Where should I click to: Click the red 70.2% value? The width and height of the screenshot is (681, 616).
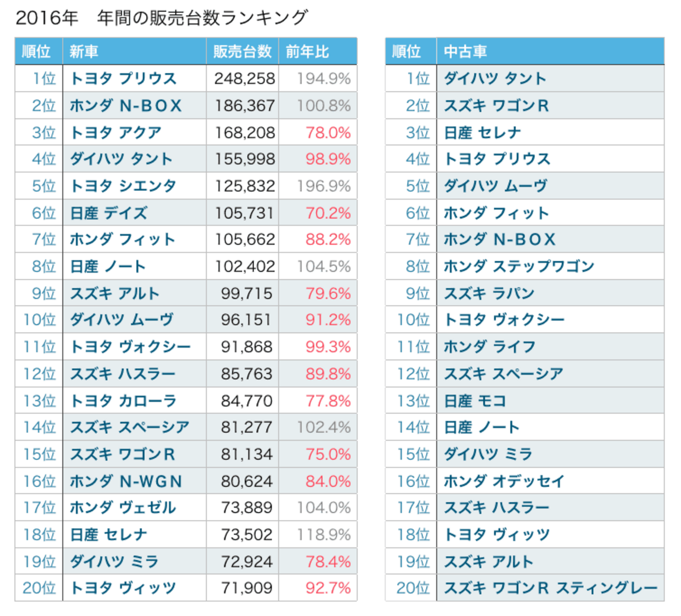pos(328,213)
